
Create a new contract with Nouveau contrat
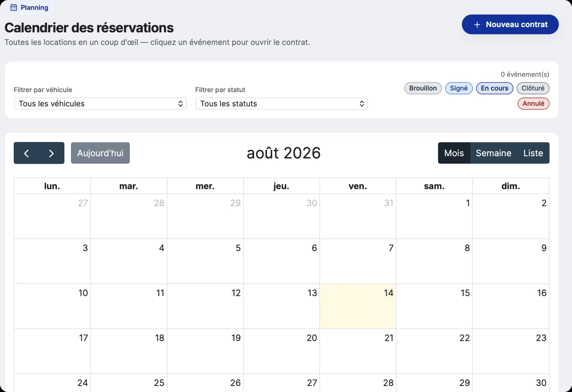click(x=510, y=24)
